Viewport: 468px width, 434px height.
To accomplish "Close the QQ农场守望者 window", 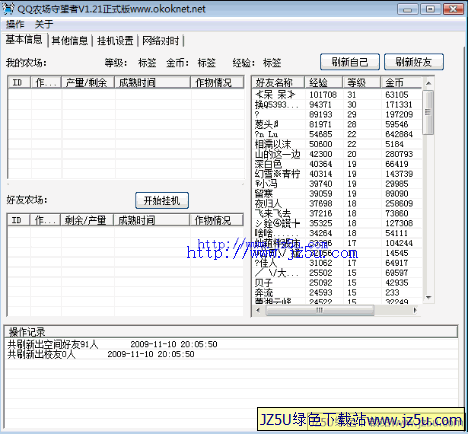I will [x=453, y=9].
